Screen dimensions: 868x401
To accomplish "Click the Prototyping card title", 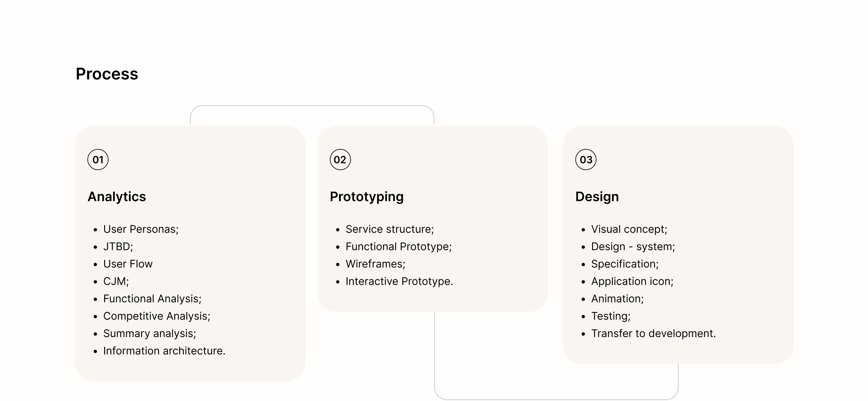I will coord(367,197).
